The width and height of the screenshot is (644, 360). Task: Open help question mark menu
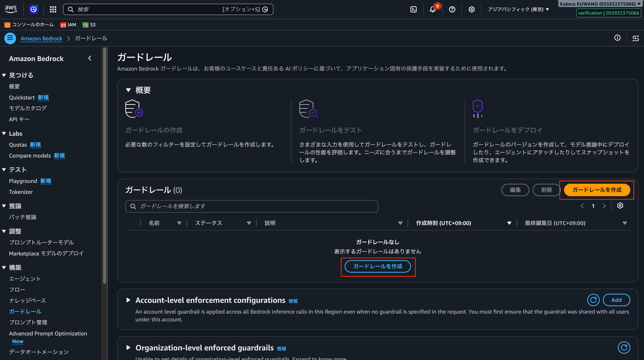pyautogui.click(x=452, y=9)
